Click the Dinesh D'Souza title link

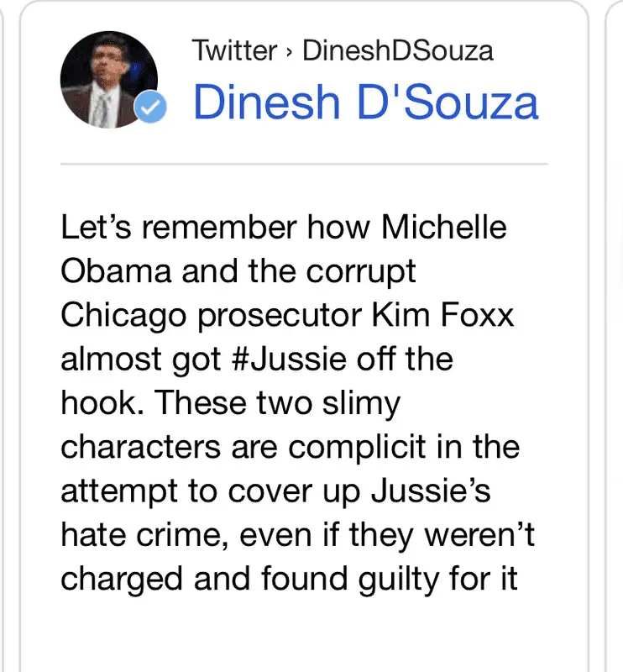coord(365,102)
